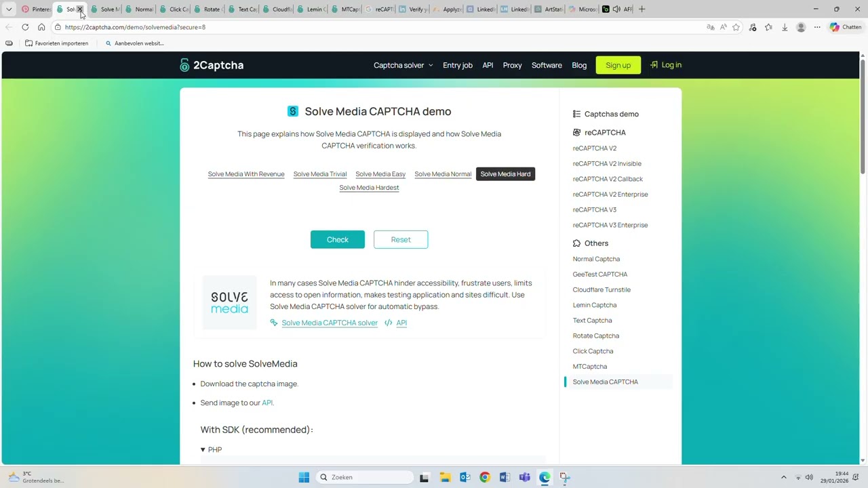This screenshot has width=868, height=488.
Task: Open Blog in navigation bar
Action: 579,65
